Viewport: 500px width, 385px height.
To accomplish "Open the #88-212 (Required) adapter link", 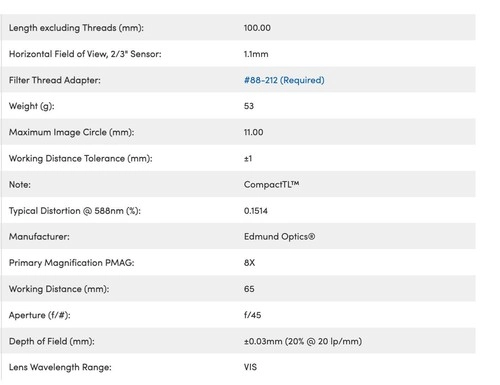I will coord(284,80).
